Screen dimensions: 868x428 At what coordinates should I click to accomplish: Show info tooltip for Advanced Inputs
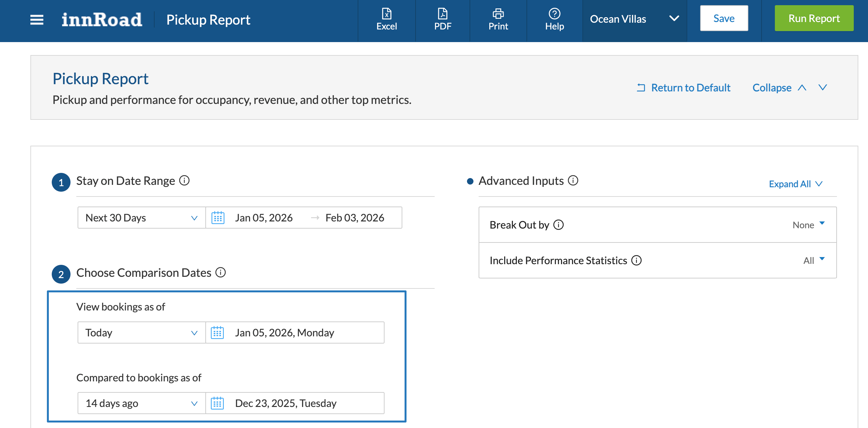tap(573, 181)
